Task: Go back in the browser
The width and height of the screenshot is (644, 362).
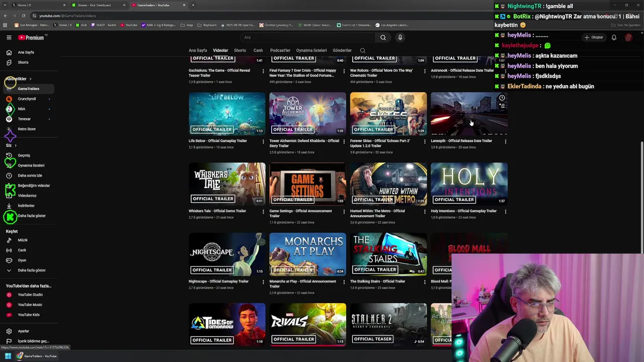Action: click(5, 16)
